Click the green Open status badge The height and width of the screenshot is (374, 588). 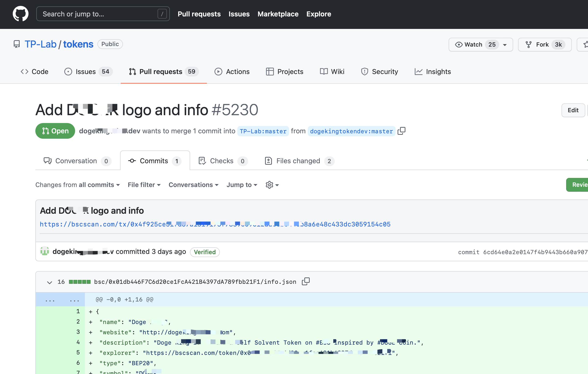pos(55,131)
